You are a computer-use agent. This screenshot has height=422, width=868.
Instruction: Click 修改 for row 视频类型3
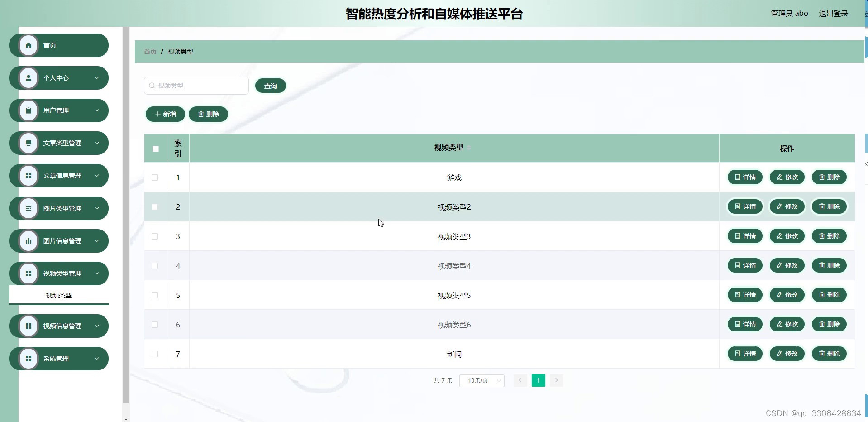787,236
